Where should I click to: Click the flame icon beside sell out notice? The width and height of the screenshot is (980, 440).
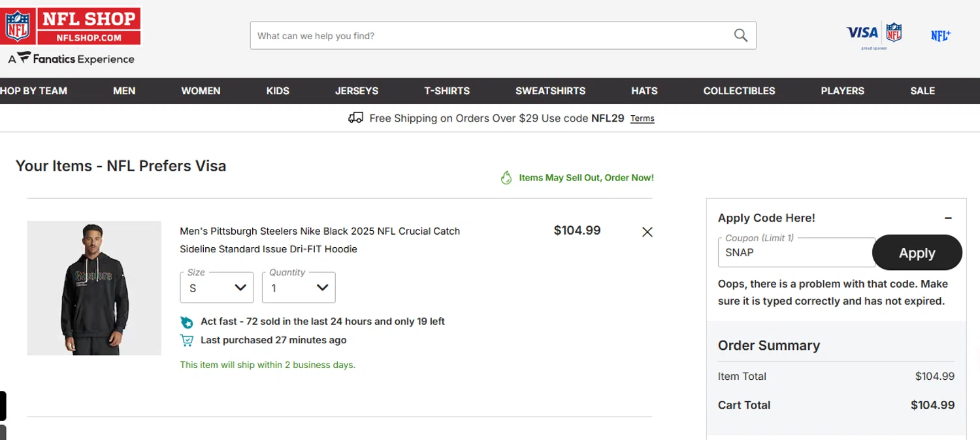pos(506,178)
